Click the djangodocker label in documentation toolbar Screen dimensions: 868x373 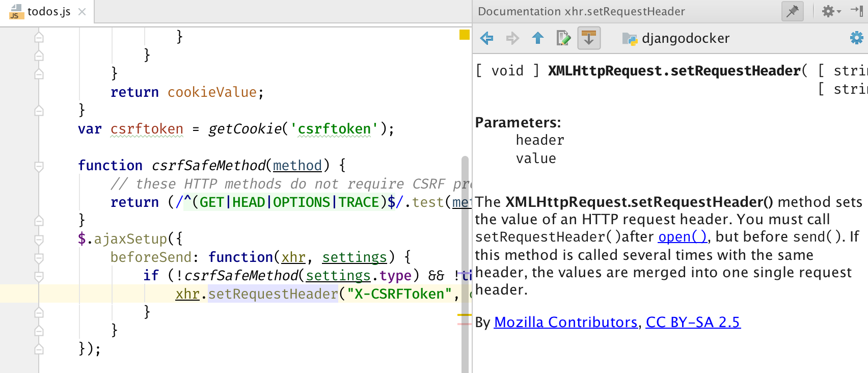click(686, 38)
